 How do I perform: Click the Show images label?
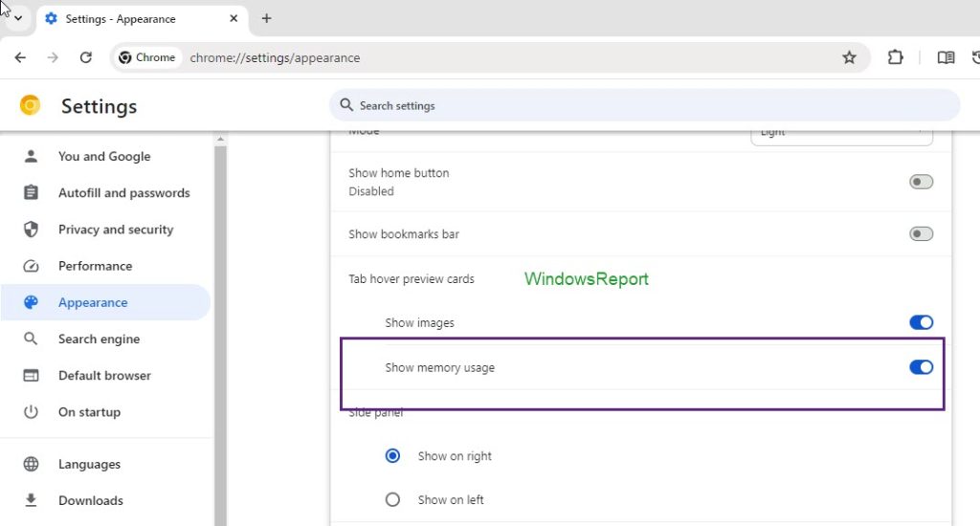tap(419, 323)
